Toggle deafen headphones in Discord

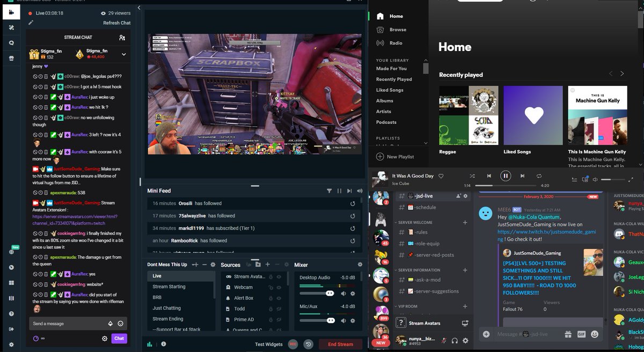click(x=455, y=340)
